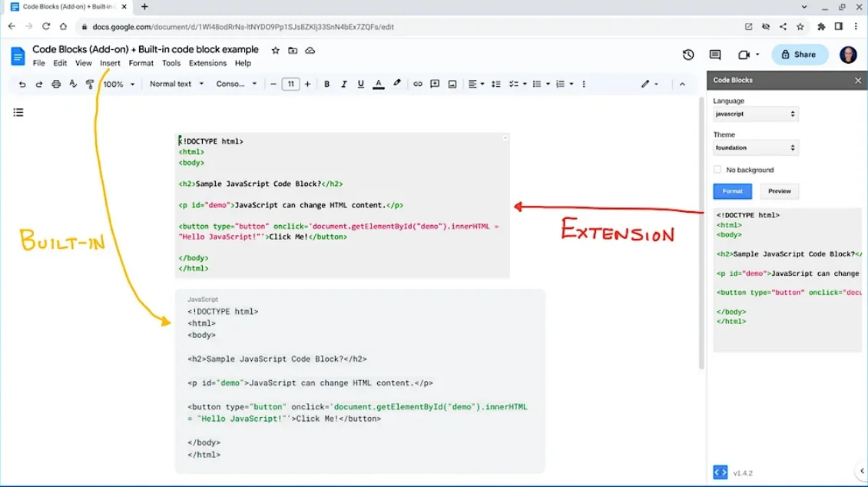
Task: Open the Help menu
Action: 243,63
